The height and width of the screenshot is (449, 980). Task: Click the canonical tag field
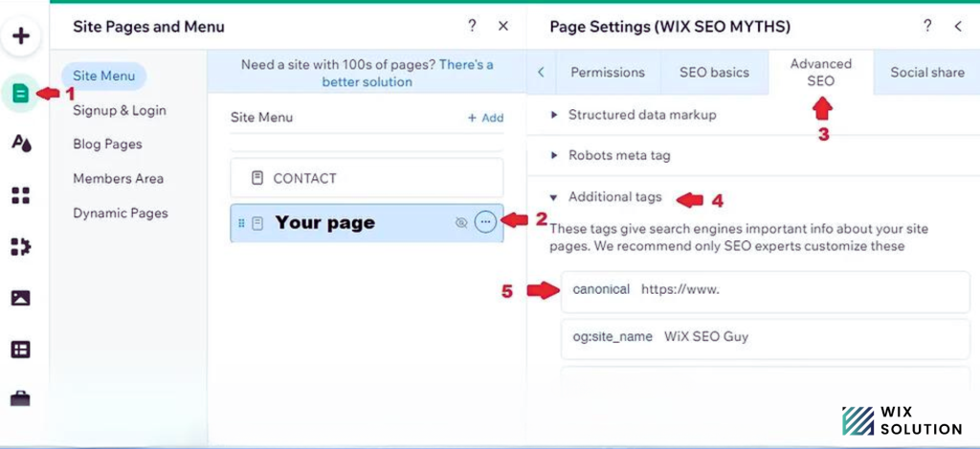point(765,291)
